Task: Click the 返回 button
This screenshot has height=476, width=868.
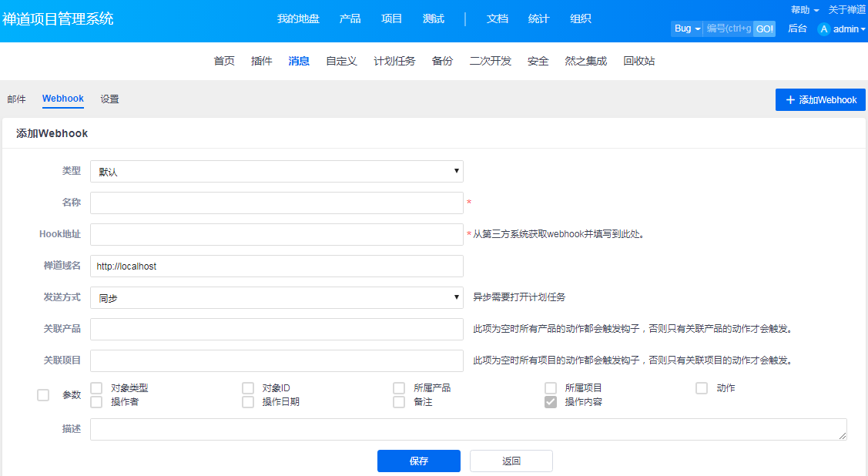Action: pyautogui.click(x=511, y=461)
